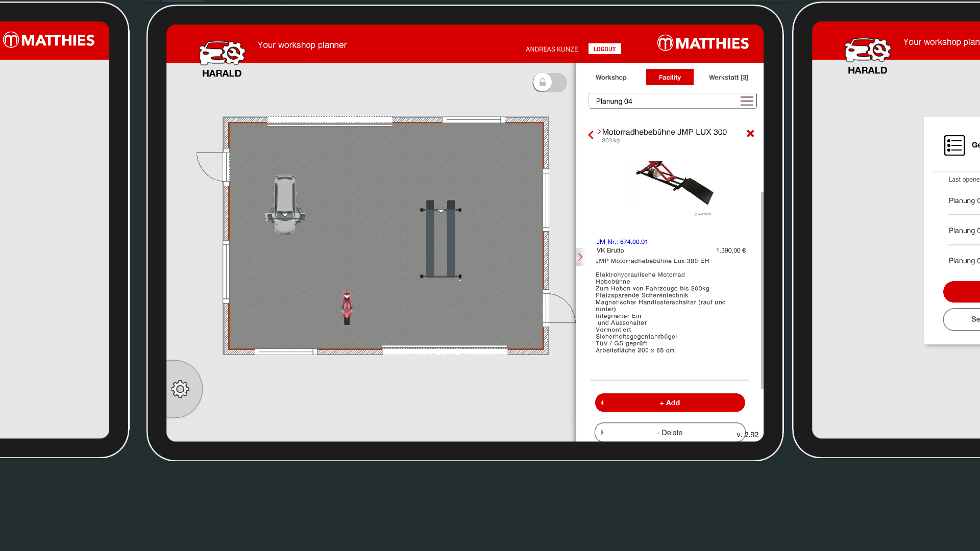Click the list icon in right tablet
The image size is (980, 551).
(x=954, y=145)
